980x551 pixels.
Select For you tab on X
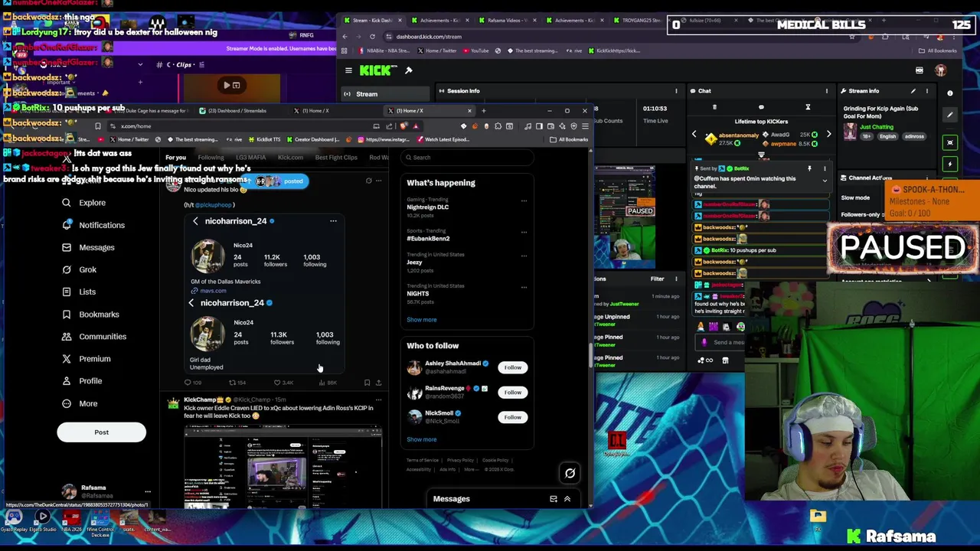(175, 158)
